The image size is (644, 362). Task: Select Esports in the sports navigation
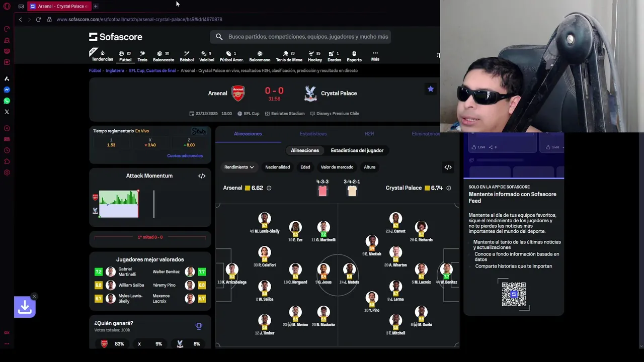tap(354, 56)
